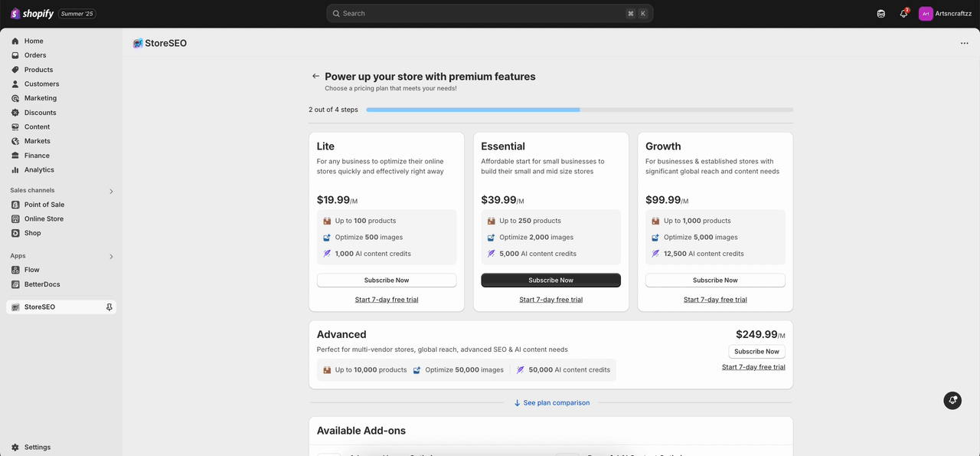Click the 2 of 4 steps progress bar
Screen dimensions: 980x456
[x=580, y=110]
